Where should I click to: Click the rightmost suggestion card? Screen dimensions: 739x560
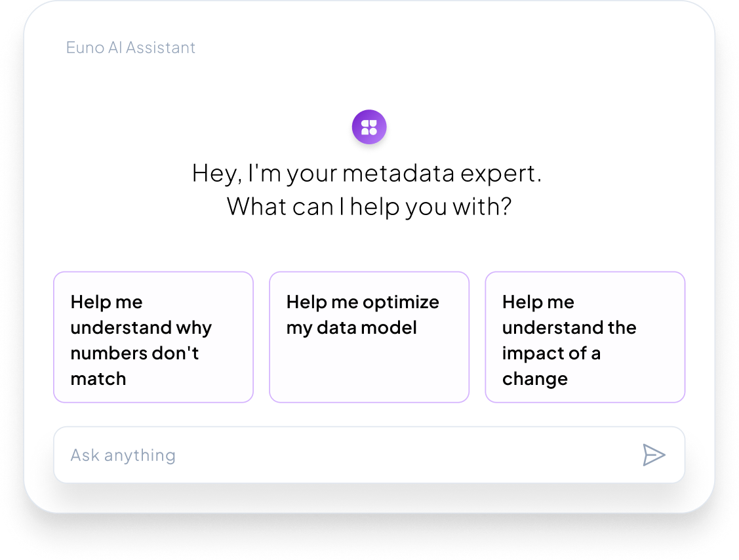point(585,337)
